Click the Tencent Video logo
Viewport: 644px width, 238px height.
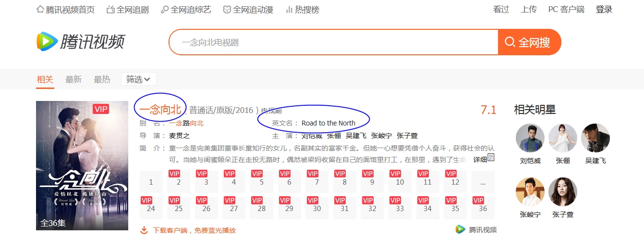(80, 42)
